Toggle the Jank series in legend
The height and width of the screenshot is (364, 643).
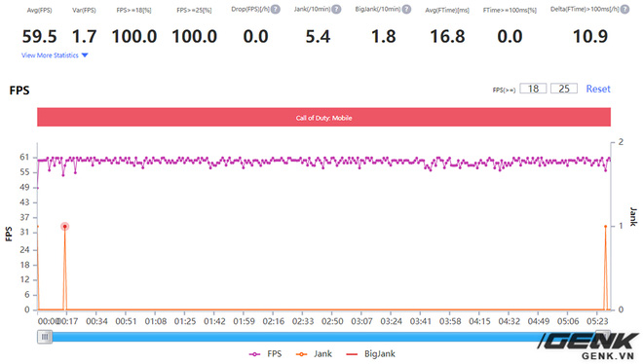[x=314, y=353]
